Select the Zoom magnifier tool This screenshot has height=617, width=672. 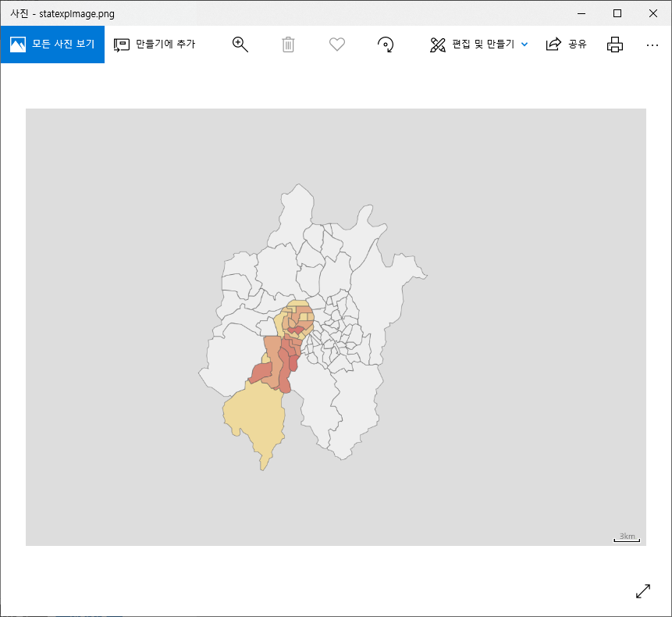240,44
